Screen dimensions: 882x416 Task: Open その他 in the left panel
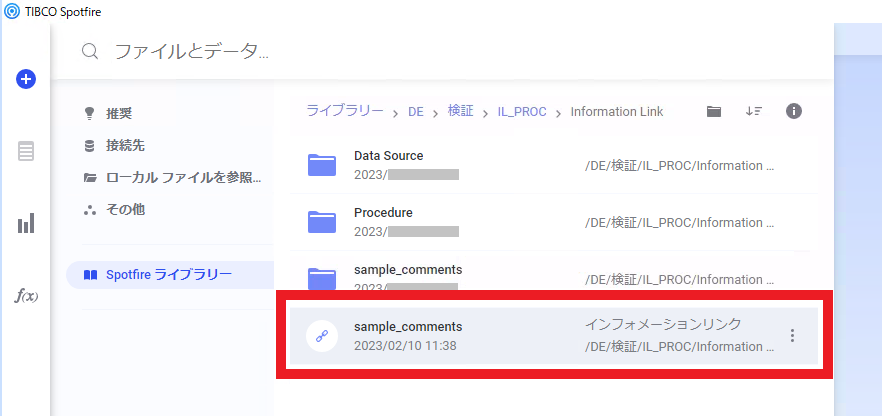(x=125, y=210)
